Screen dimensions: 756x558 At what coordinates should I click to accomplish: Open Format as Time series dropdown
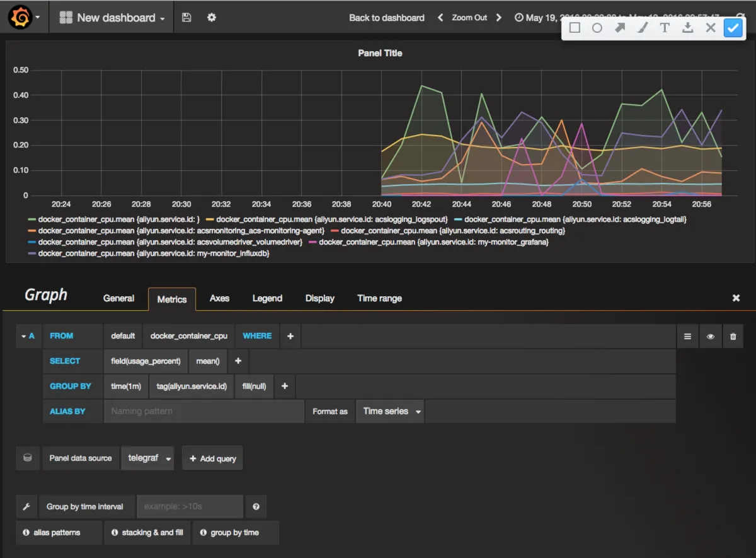click(x=391, y=411)
